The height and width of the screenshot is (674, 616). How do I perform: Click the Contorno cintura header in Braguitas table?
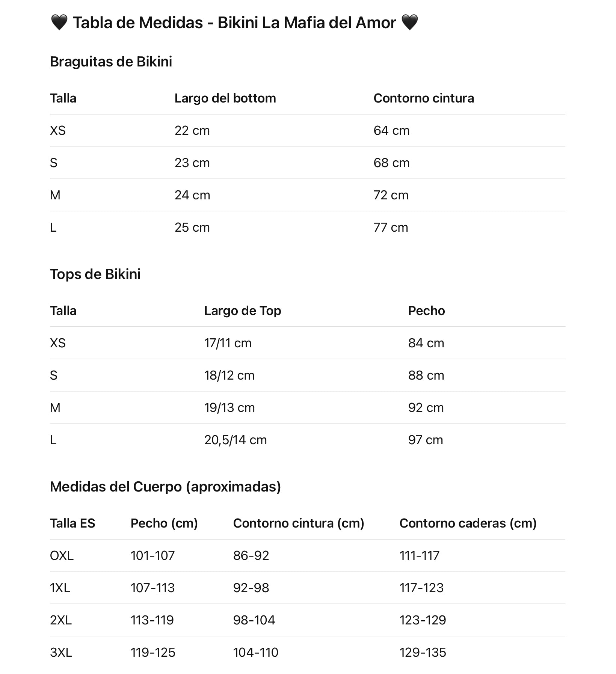(x=423, y=98)
